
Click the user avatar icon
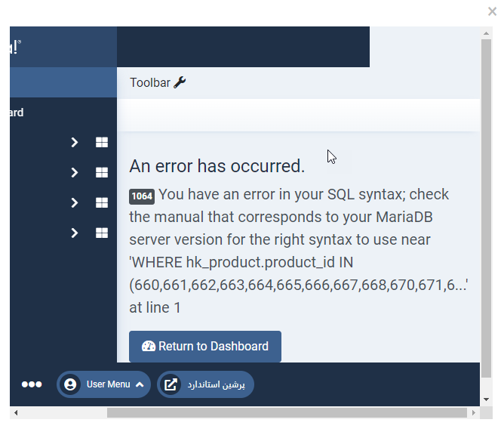tap(70, 384)
